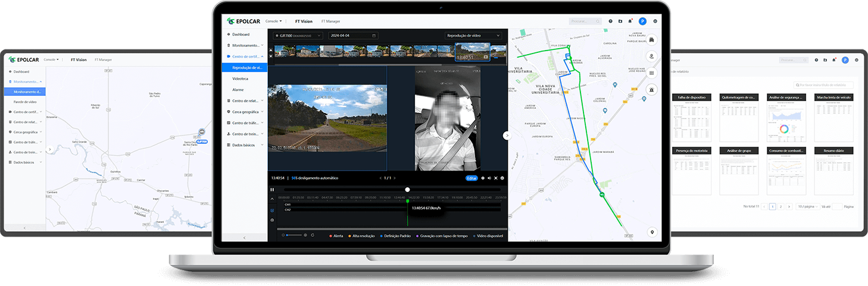Open the vehicle selector GJF7100 dropdown
Screen dimensions: 868x286
click(x=298, y=36)
